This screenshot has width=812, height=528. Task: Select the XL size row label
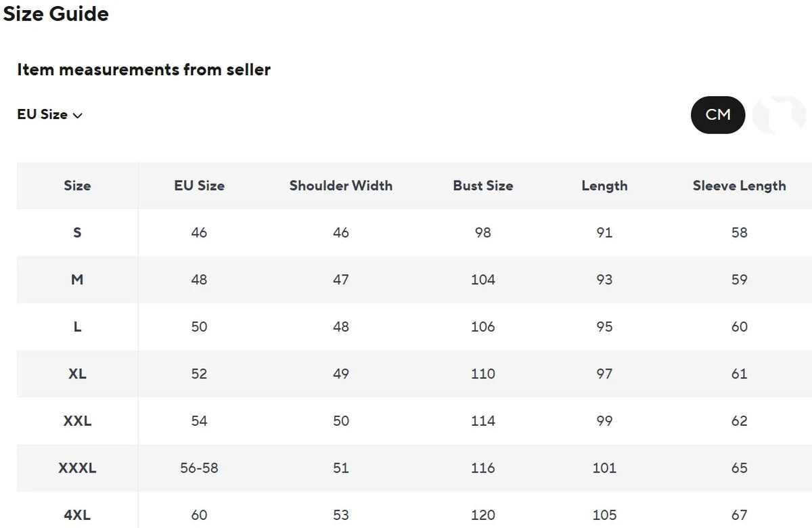77,374
